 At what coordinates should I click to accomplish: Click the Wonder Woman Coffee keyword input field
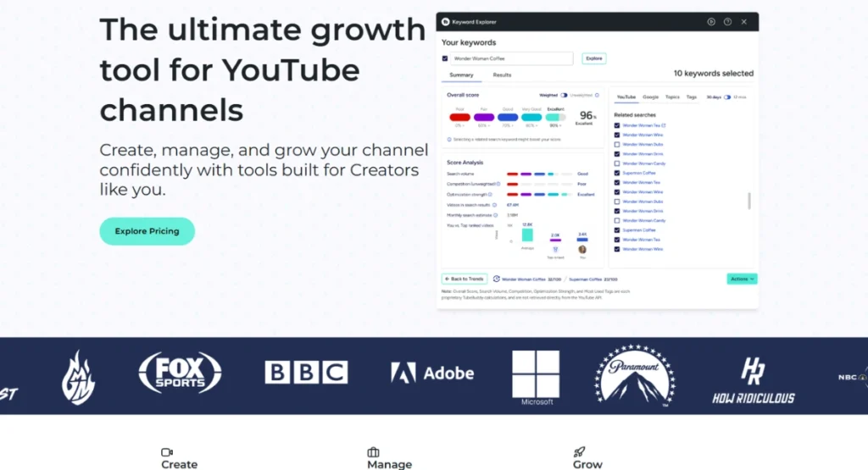point(511,58)
